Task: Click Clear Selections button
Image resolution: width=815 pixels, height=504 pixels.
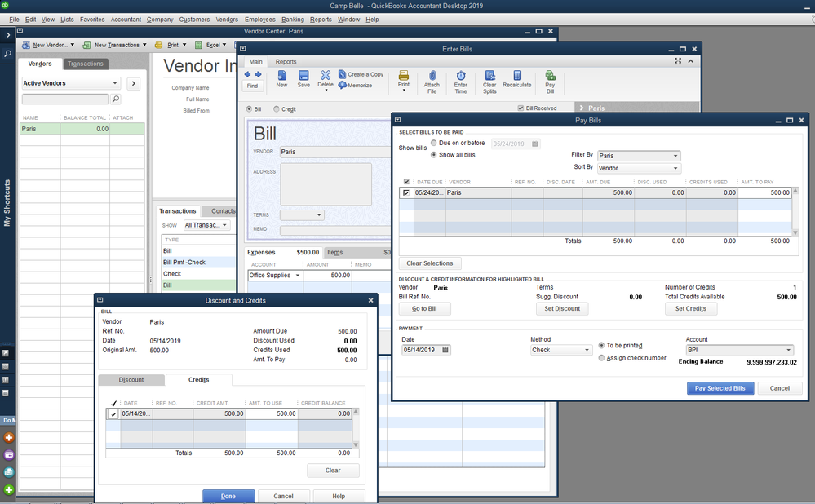Action: [x=430, y=263]
